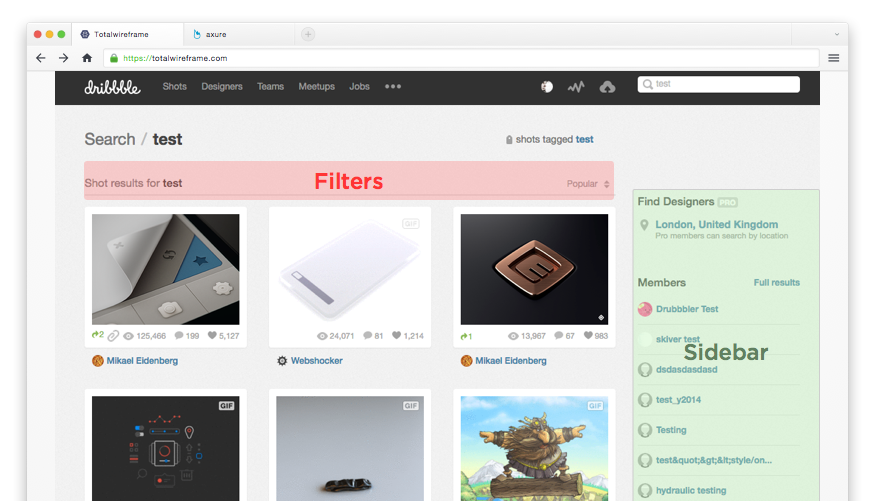Open member dsdasdasdasd
Viewport: 892px width, 501px height.
[686, 370]
